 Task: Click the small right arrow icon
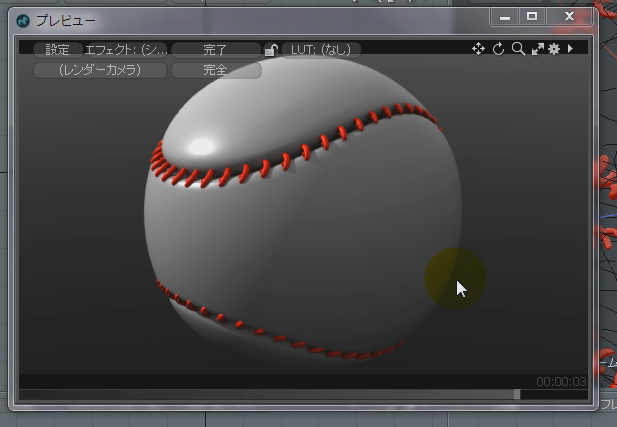(x=571, y=49)
